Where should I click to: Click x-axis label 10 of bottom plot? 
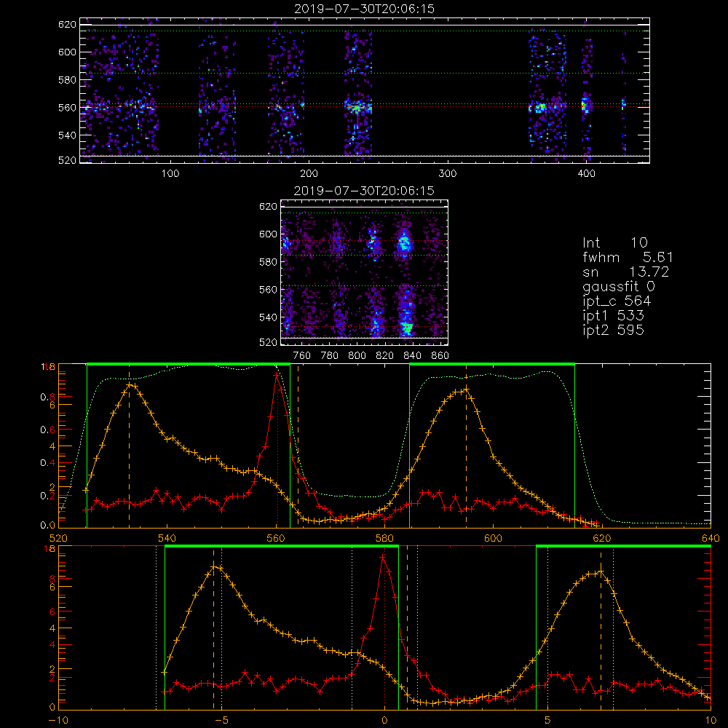tap(711, 721)
